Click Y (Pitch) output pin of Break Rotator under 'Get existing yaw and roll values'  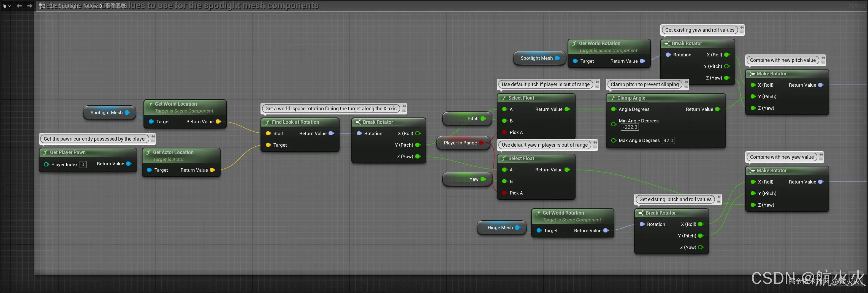[727, 67]
